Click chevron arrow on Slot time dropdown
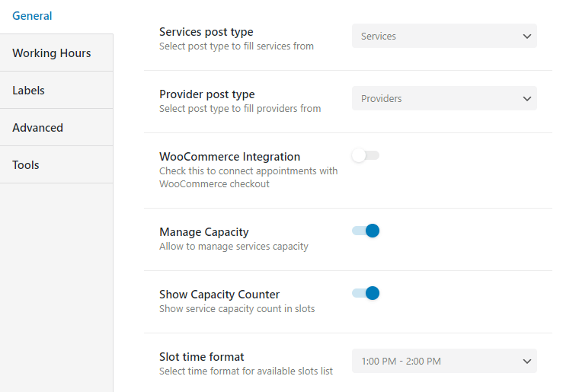This screenshot has width=579, height=392. click(x=527, y=362)
